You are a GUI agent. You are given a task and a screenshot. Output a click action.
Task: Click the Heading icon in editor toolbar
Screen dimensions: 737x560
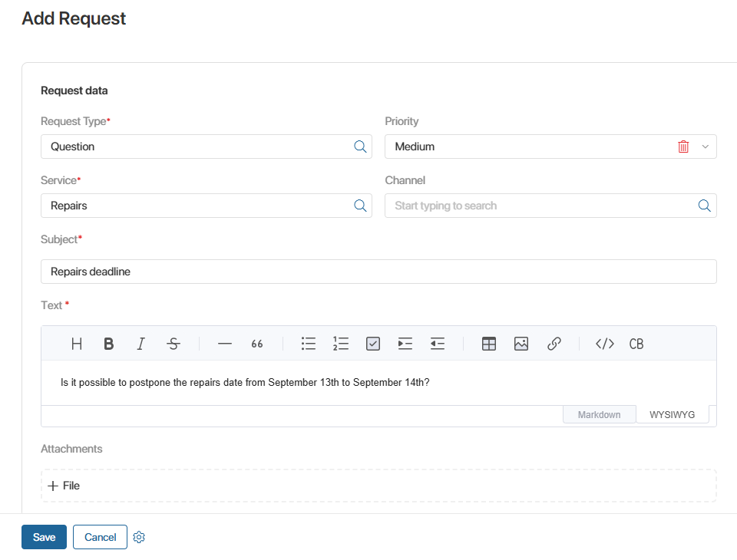click(77, 344)
